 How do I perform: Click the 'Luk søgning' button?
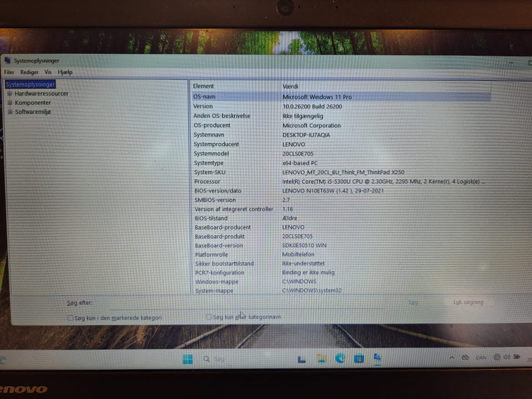[x=468, y=302]
